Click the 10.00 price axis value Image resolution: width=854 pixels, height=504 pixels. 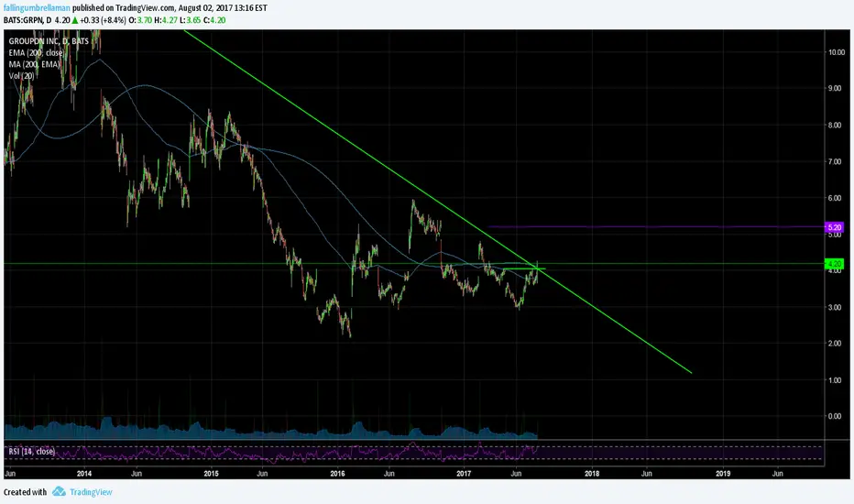click(x=837, y=52)
